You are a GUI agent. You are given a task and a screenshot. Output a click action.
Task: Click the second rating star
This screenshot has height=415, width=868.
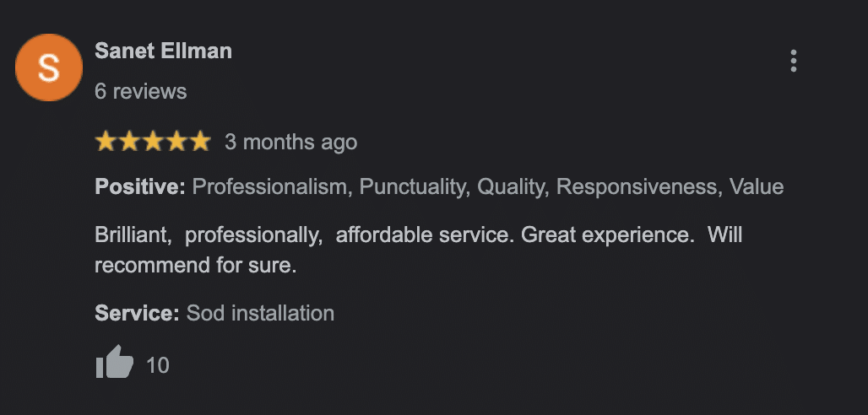coord(129,142)
